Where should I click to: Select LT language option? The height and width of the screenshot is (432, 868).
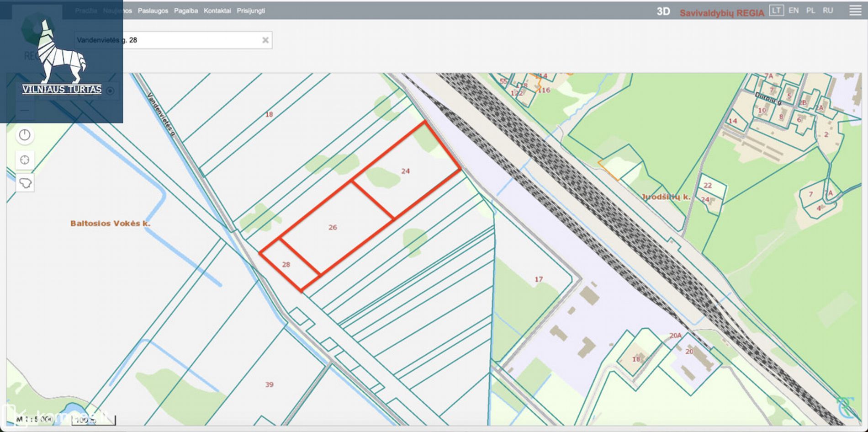(x=776, y=11)
